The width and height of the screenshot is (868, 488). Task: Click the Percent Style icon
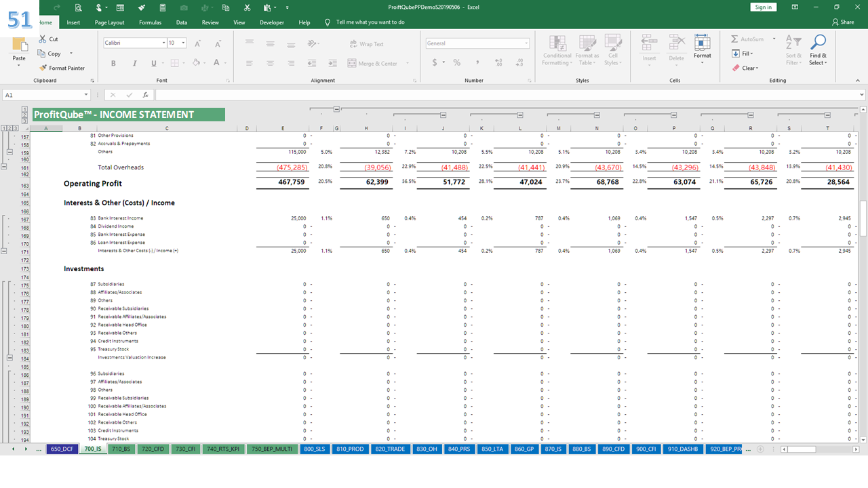tap(457, 62)
